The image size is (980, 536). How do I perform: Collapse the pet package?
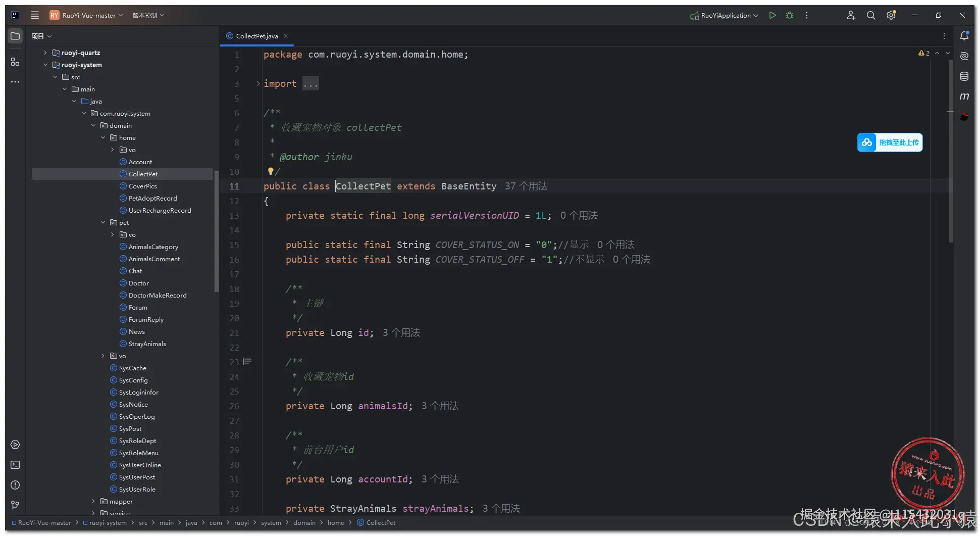tap(103, 222)
